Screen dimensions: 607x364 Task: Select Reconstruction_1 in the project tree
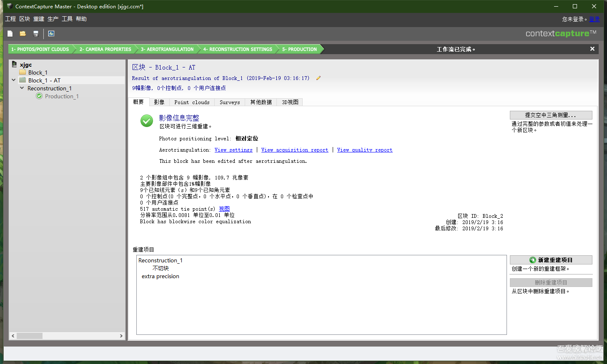[x=50, y=88]
